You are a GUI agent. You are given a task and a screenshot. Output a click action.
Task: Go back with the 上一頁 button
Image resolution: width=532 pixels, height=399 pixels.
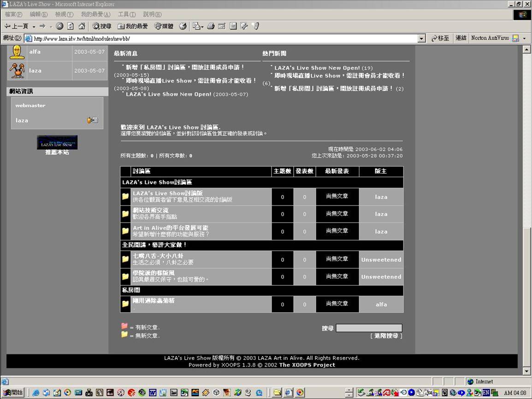tap(16, 26)
